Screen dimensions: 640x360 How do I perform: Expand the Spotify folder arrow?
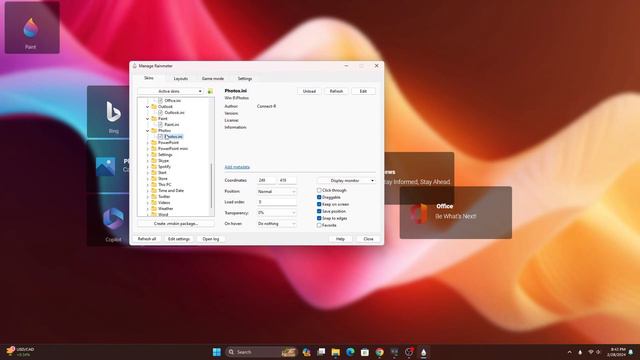[147, 167]
